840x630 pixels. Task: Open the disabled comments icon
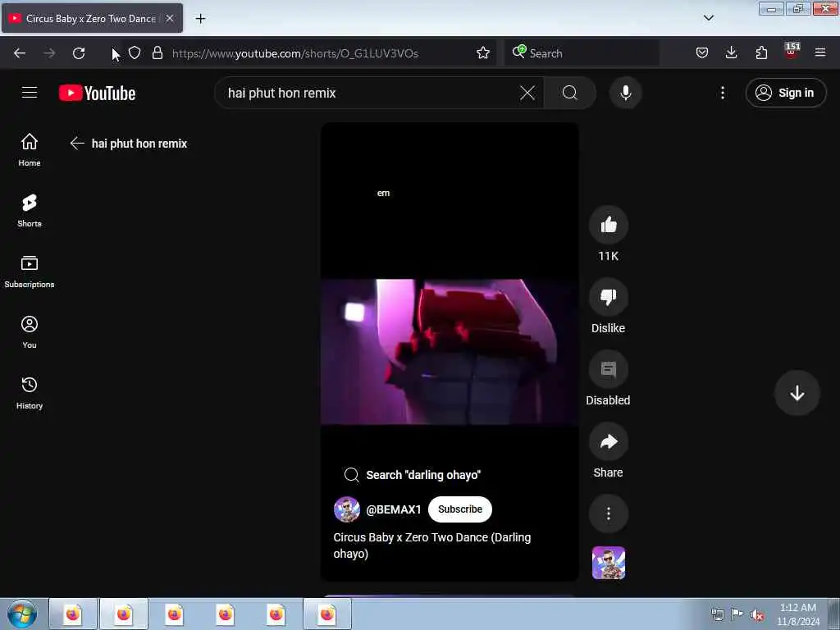pyautogui.click(x=608, y=369)
